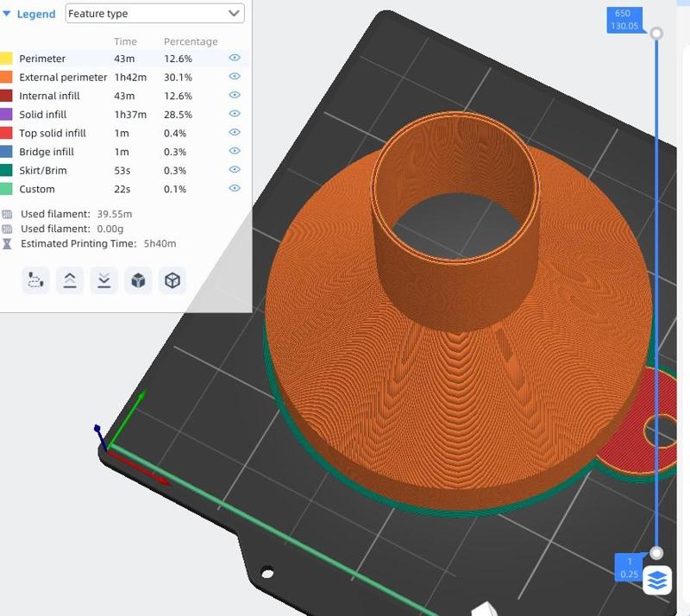Click the first Used filament spool icon

(8, 214)
